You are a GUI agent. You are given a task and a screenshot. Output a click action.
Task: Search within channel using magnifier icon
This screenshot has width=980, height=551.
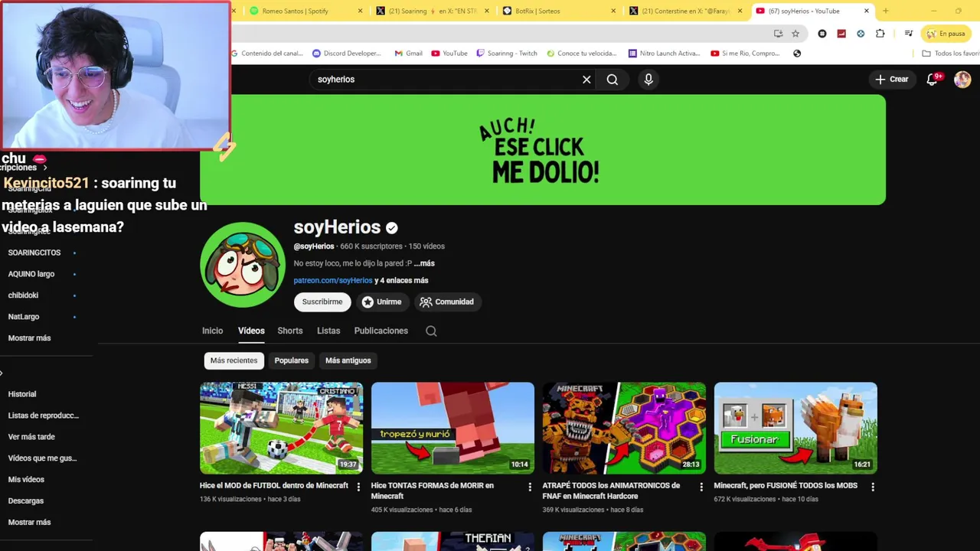(431, 331)
